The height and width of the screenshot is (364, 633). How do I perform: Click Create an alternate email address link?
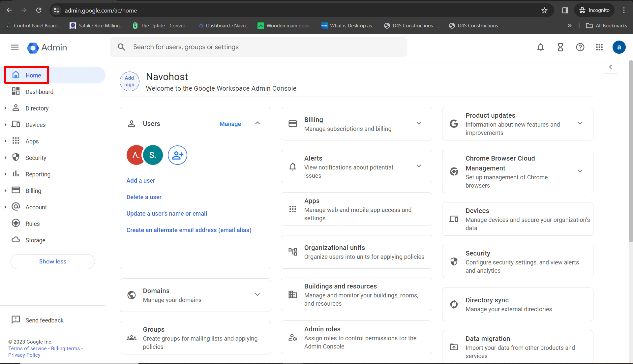pyautogui.click(x=189, y=230)
